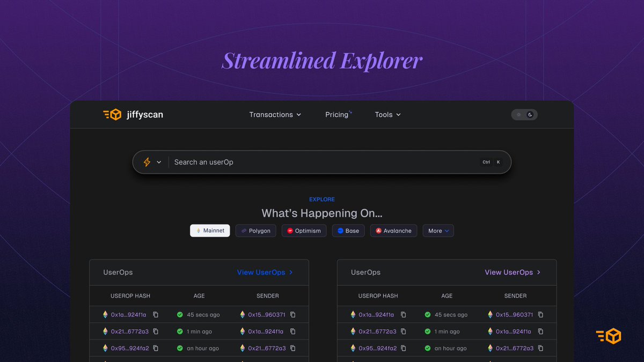Screen dimensions: 644x362
Task: Click the AGE column header, left panel
Action: 199,296
